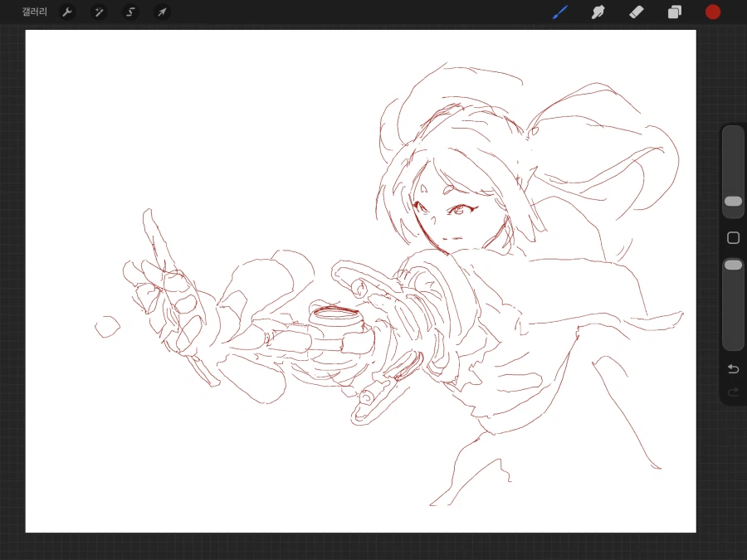The height and width of the screenshot is (560, 747).
Task: Click the small floating shape near the hand
Action: click(107, 327)
